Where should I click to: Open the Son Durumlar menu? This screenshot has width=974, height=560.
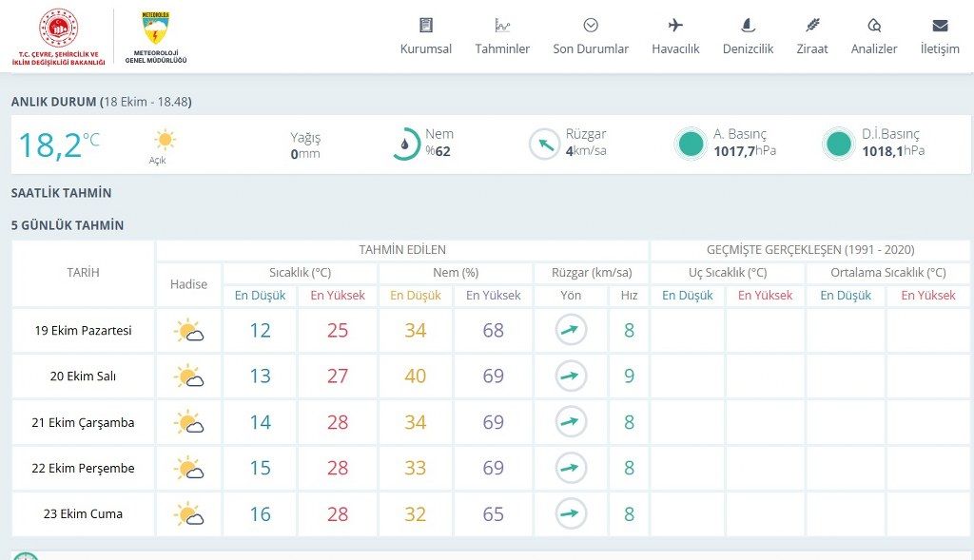pos(591,49)
